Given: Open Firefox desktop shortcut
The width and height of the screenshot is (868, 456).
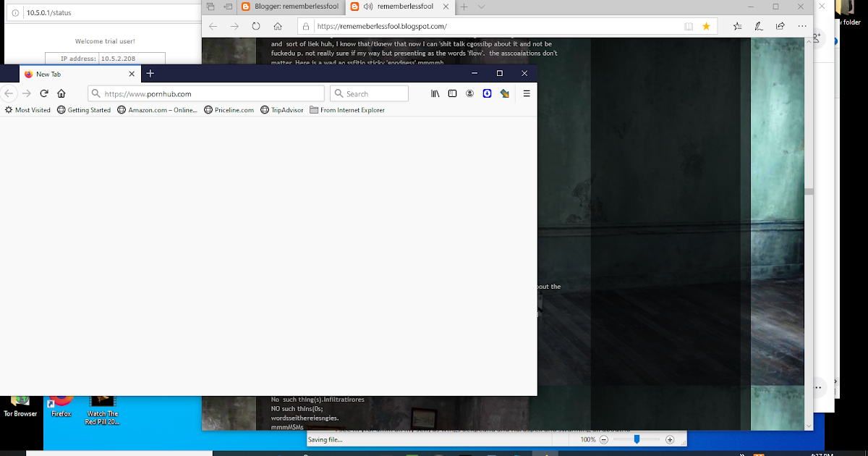Looking at the screenshot, I should click(x=61, y=405).
